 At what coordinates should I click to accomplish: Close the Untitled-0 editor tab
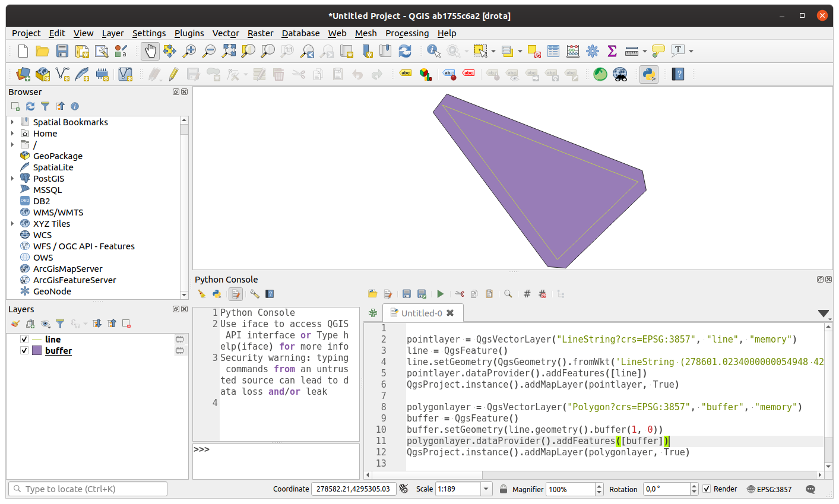point(450,313)
